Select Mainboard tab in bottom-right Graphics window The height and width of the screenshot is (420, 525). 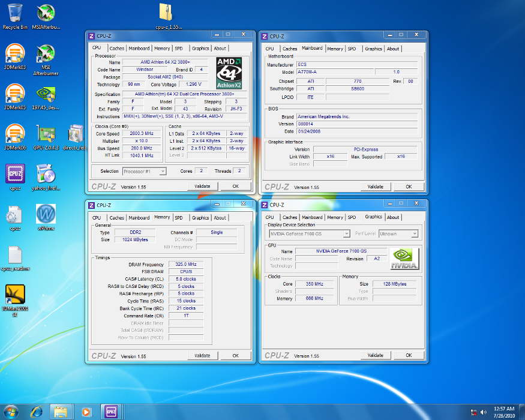coord(312,217)
